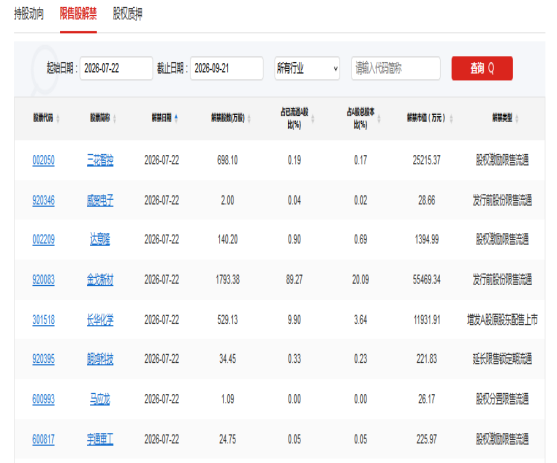The height and width of the screenshot is (463, 557).
Task: Select value 225.97 market value cell
Action: click(427, 439)
